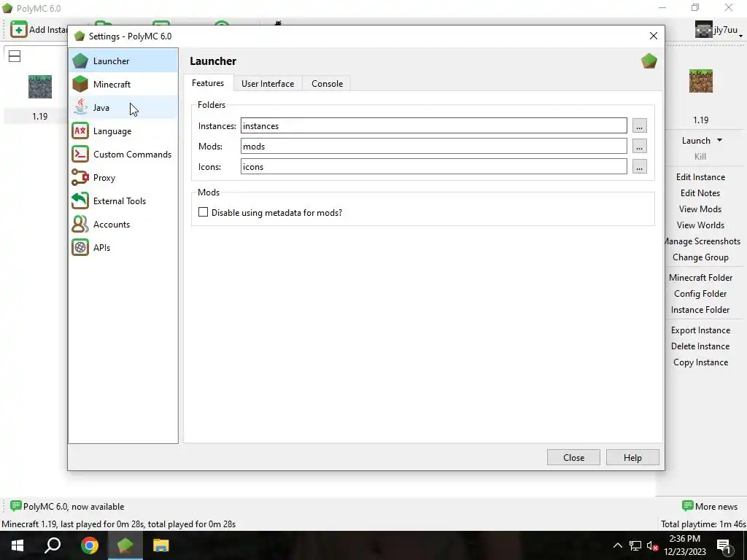Open External Tools settings page
The image size is (747, 560).
(123, 201)
